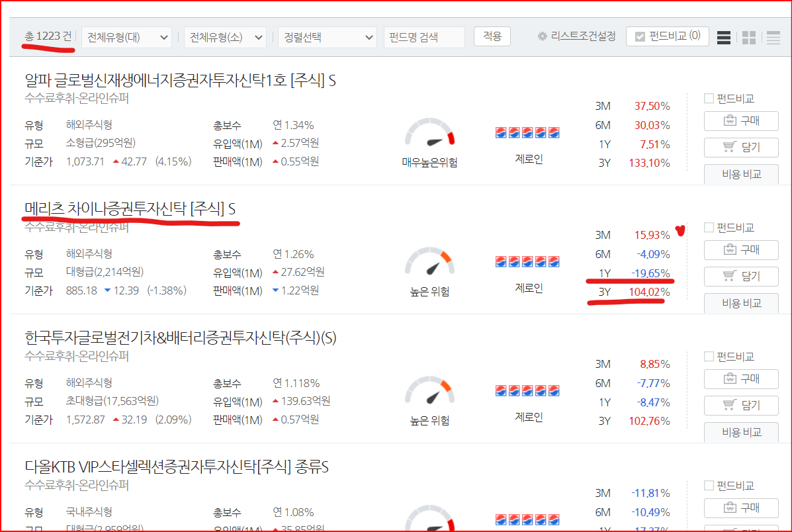Open 알파 글로벌신재생에너지증권자투자신탁1호 fund link
Screen dimensions: 792x532
[x=181, y=80]
